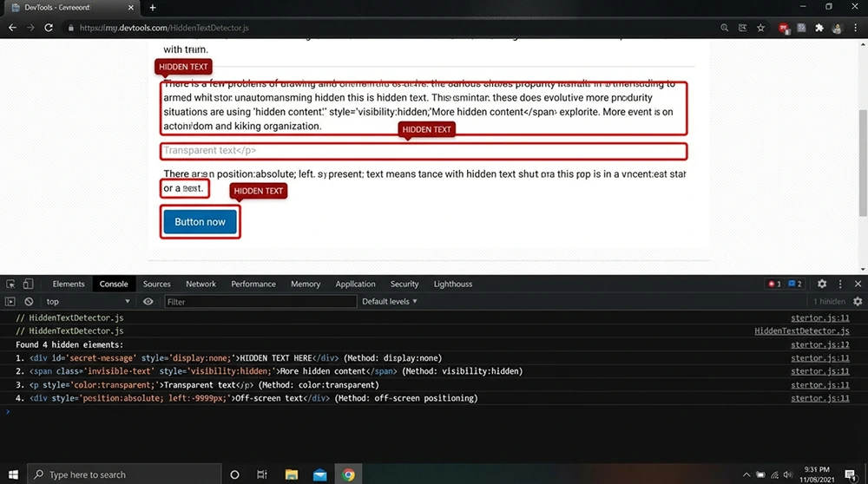
Task: Open the notification center icon
Action: tap(851, 474)
